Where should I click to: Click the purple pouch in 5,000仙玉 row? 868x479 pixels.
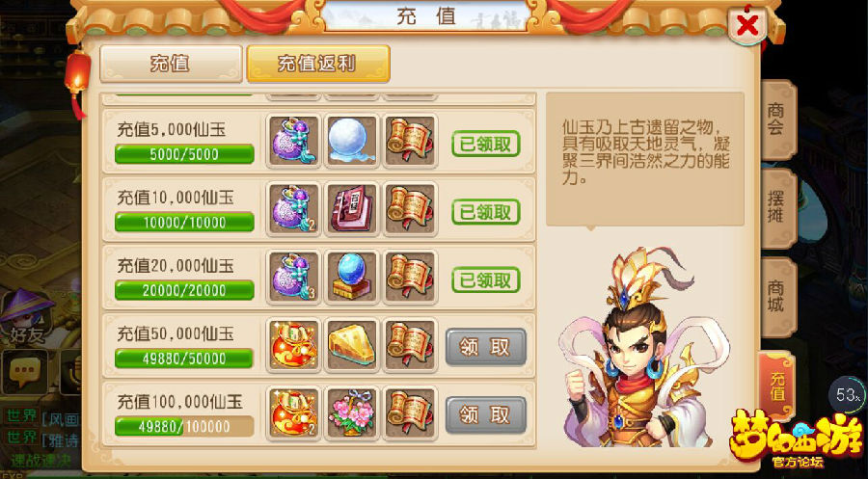pos(293,141)
